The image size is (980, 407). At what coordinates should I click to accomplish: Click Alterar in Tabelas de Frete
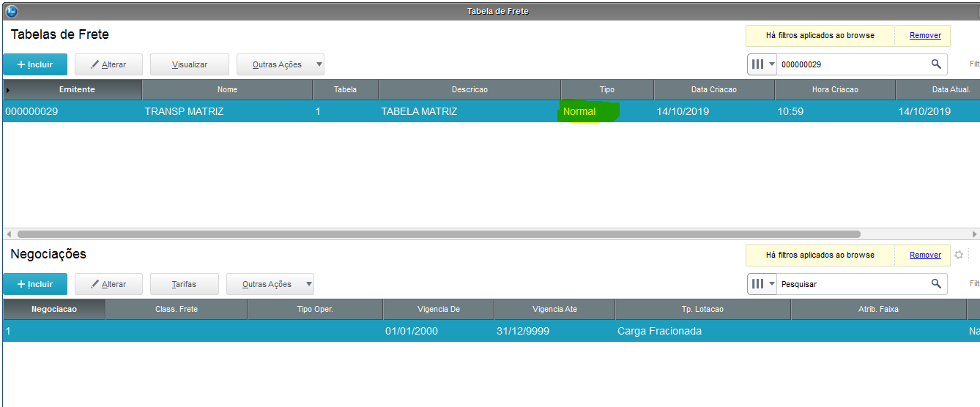[108, 64]
